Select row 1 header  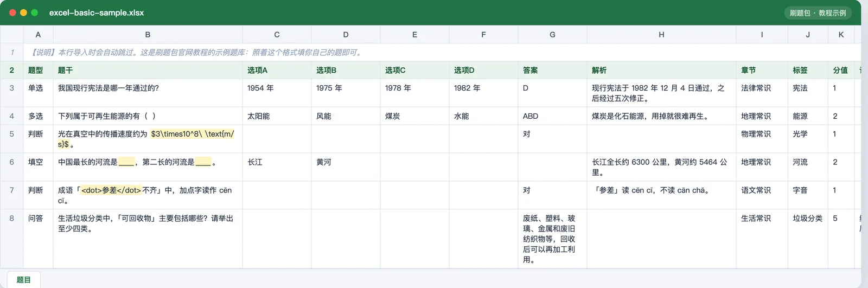coord(12,52)
